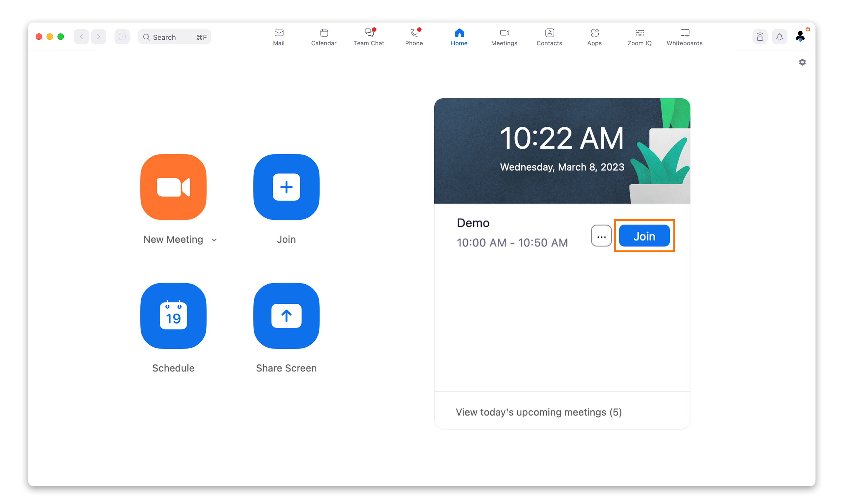Click the Share Screen arrow icon
Image resolution: width=850 pixels, height=504 pixels.
point(286,315)
